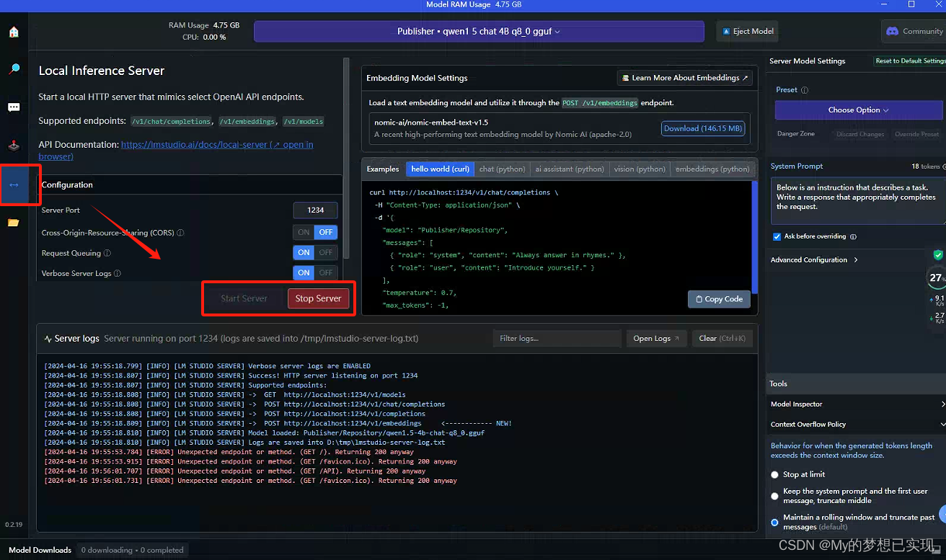946x560 pixels.
Task: Click the Verbose Server Logs info icon
Action: 118,273
